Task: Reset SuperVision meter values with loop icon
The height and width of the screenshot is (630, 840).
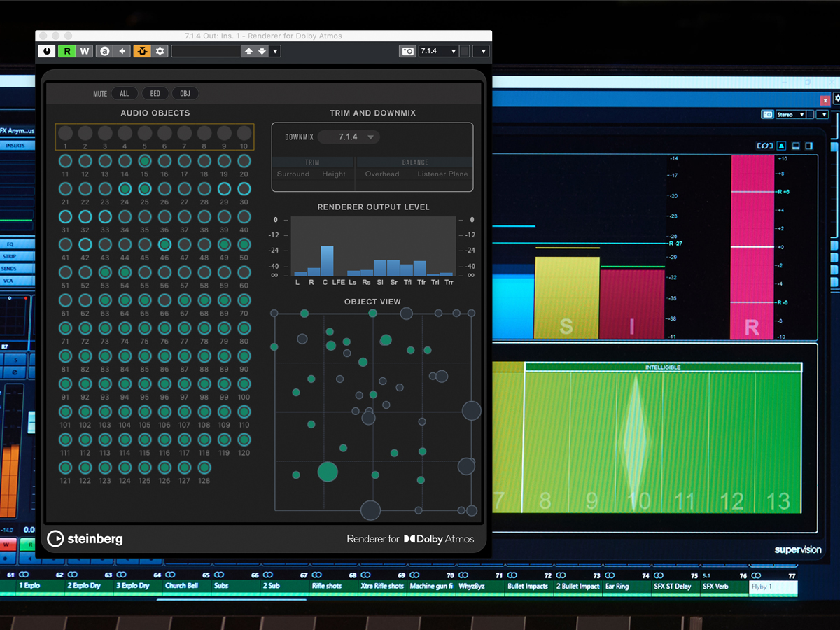Action: pos(765,146)
